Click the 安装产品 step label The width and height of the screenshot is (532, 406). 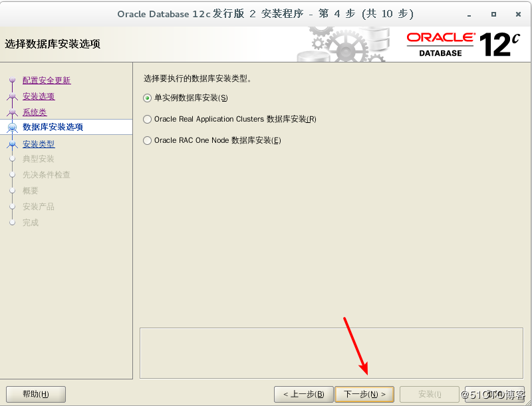[39, 207]
